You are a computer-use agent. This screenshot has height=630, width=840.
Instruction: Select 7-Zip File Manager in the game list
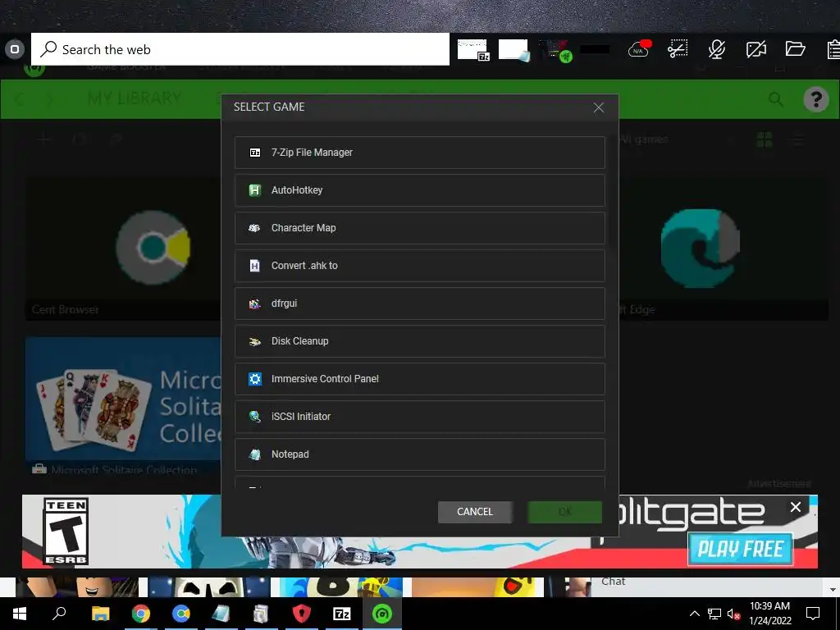click(419, 153)
